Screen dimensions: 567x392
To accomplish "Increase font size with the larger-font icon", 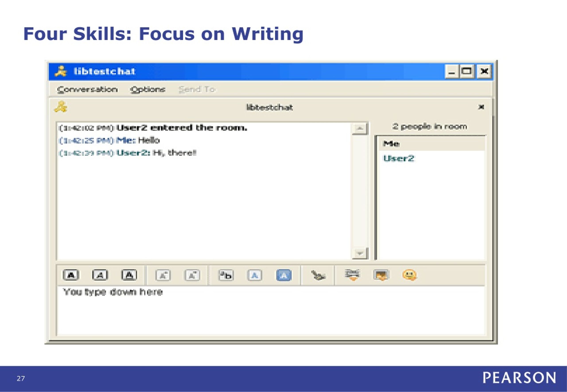I will click(x=163, y=275).
